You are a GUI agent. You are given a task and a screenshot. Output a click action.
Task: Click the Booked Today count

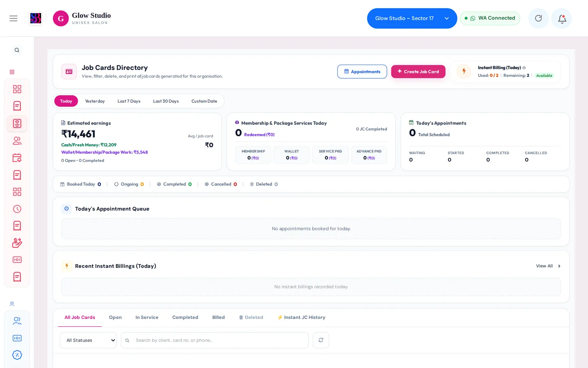tap(99, 184)
